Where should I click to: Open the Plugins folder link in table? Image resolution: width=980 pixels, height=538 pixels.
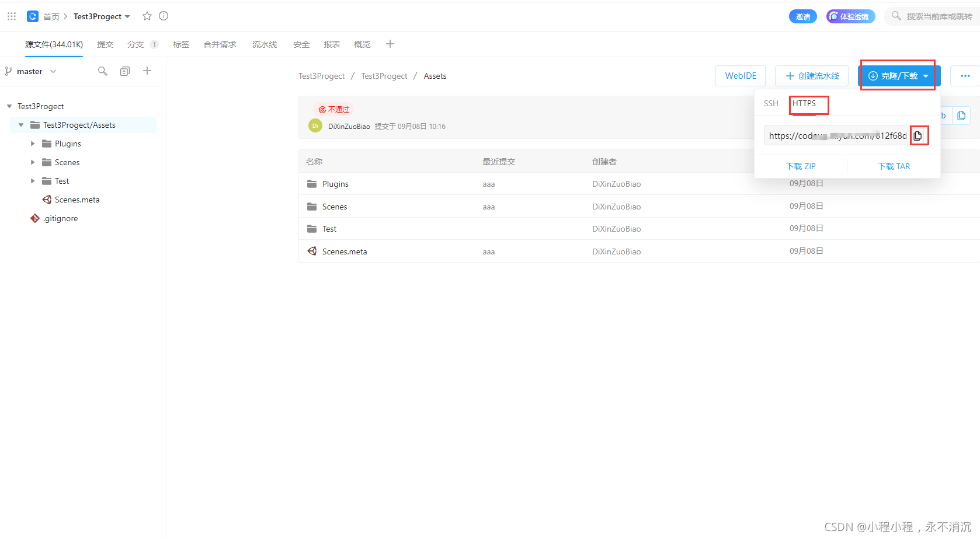335,184
